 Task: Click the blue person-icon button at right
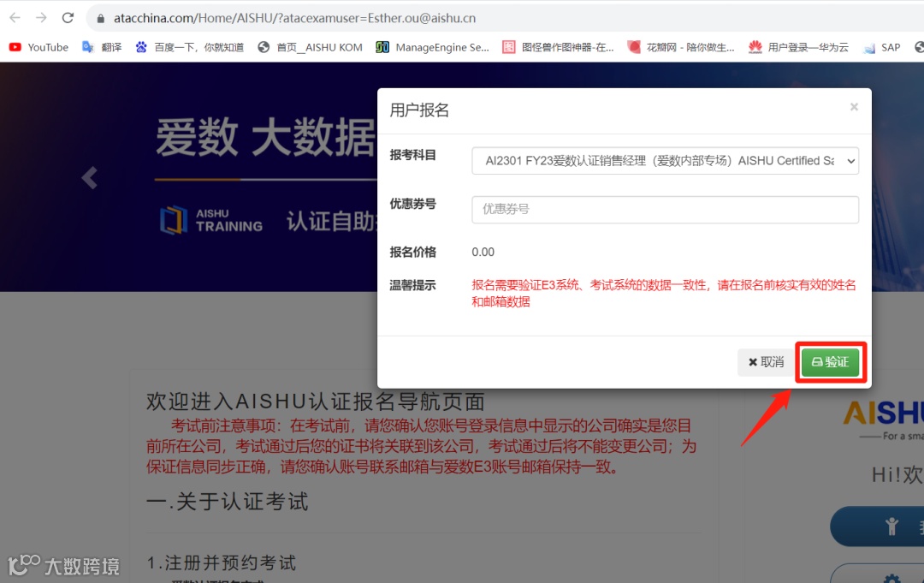coord(877,526)
